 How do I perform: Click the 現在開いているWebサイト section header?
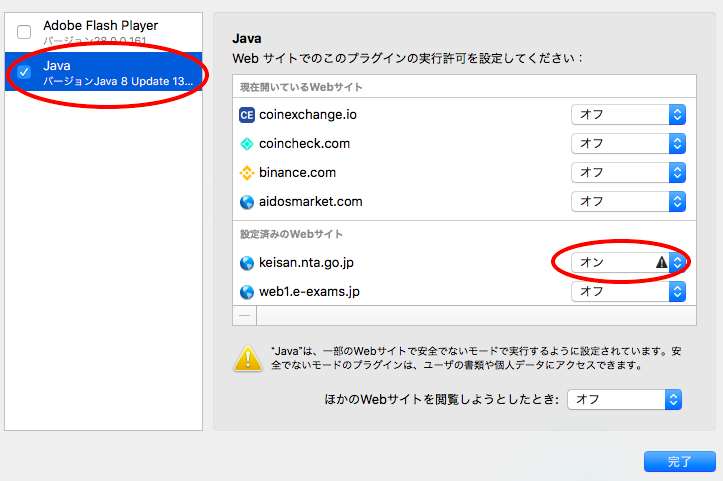301,87
